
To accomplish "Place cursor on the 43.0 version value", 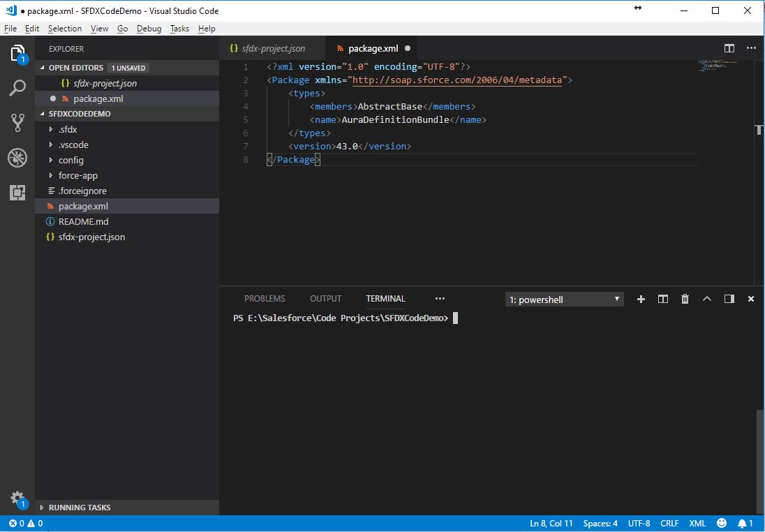I will pos(347,147).
